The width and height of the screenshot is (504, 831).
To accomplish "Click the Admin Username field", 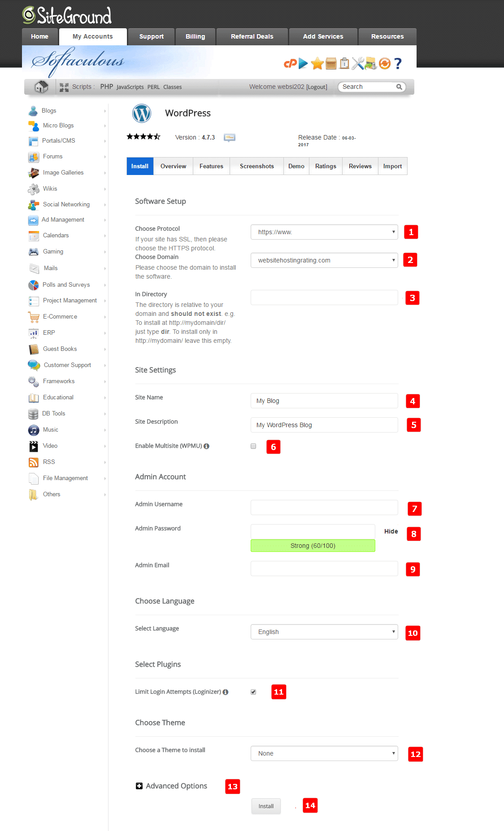I will (x=324, y=507).
